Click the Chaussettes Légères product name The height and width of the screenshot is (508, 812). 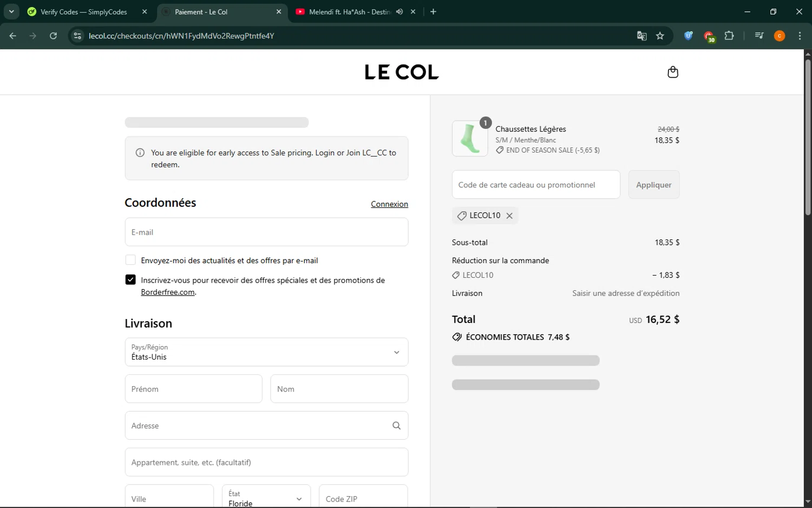coord(531,129)
